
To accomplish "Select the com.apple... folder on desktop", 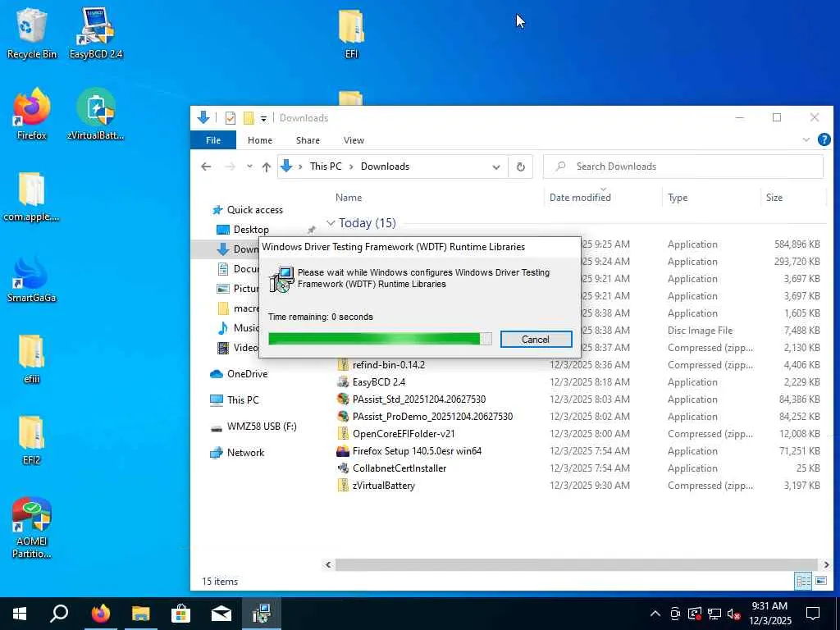I will point(32,197).
